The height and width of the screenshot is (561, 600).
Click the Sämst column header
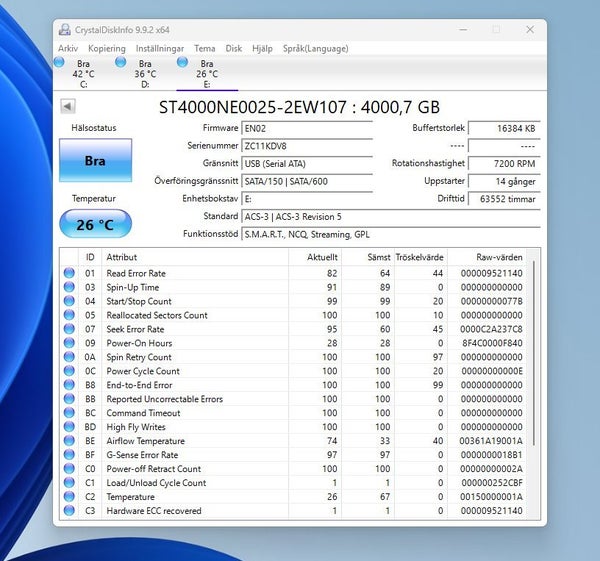click(x=368, y=257)
